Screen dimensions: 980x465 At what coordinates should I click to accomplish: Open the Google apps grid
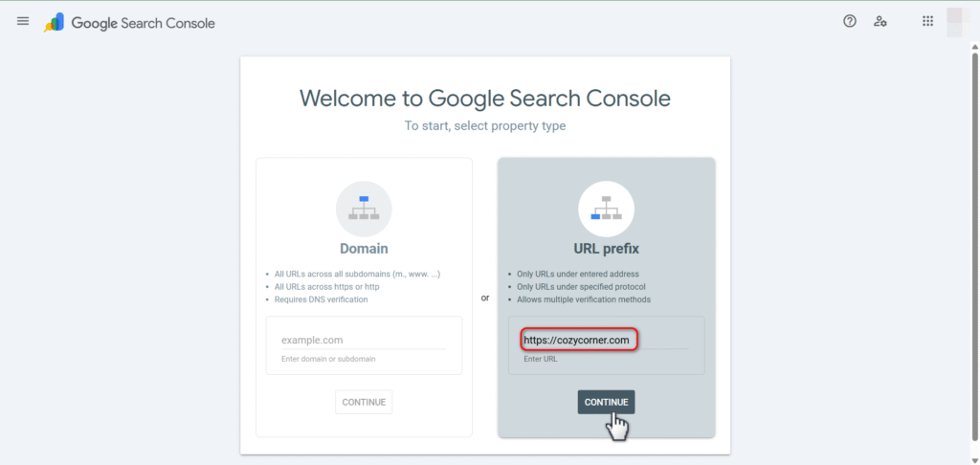928,21
